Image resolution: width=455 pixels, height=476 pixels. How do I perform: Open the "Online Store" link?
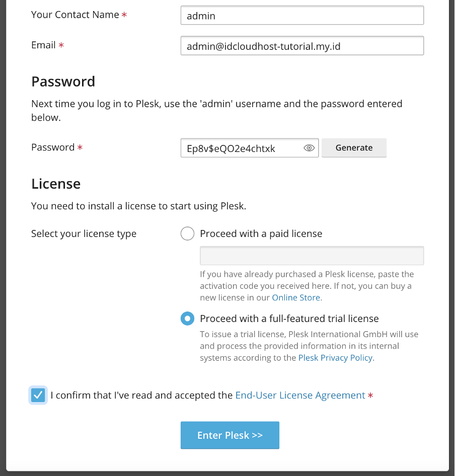pos(296,297)
